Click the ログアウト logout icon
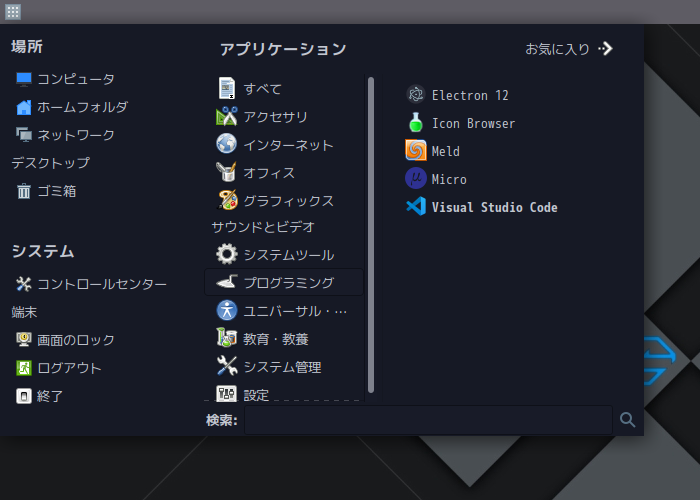The height and width of the screenshot is (500, 700). click(24, 368)
